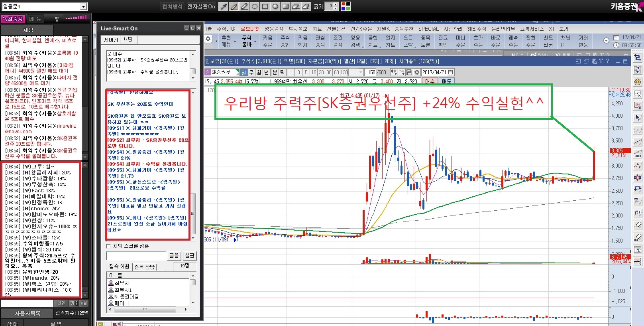The width and height of the screenshot is (644, 326).
Task: Select the pencil drawing tool
Action: tap(234, 6)
